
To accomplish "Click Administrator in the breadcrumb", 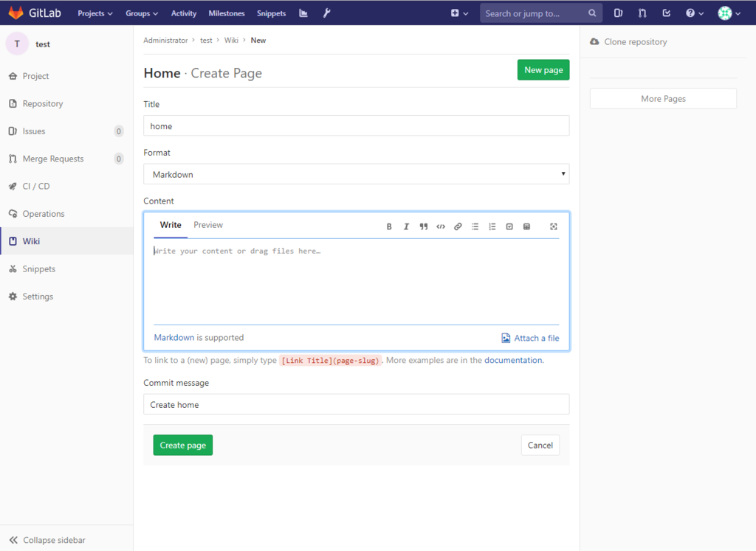I will tap(165, 41).
